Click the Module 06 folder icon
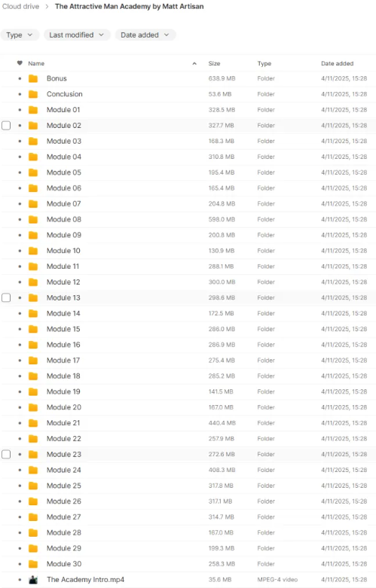The width and height of the screenshot is (376, 588). (33, 188)
